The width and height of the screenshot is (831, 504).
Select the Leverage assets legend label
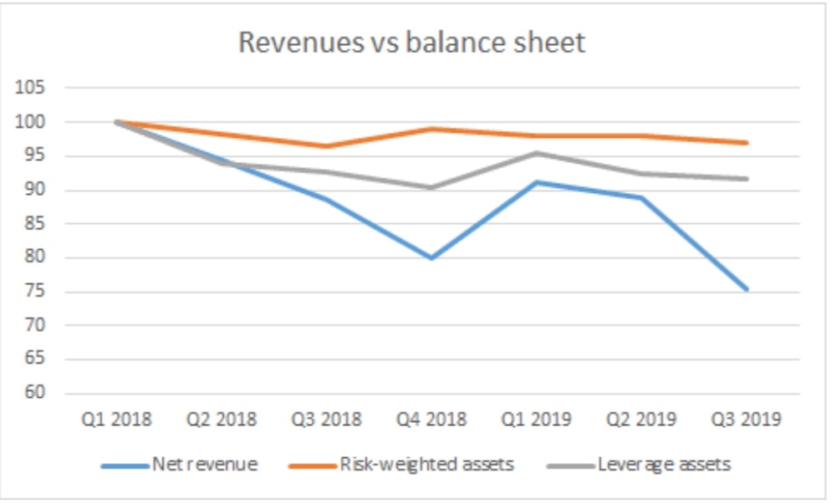tap(664, 465)
